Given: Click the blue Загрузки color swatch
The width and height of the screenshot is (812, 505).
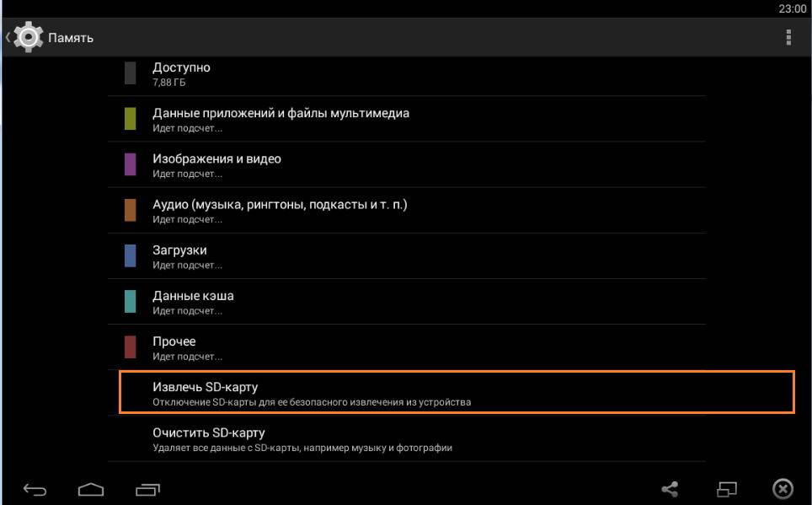Looking at the screenshot, I should tap(130, 255).
